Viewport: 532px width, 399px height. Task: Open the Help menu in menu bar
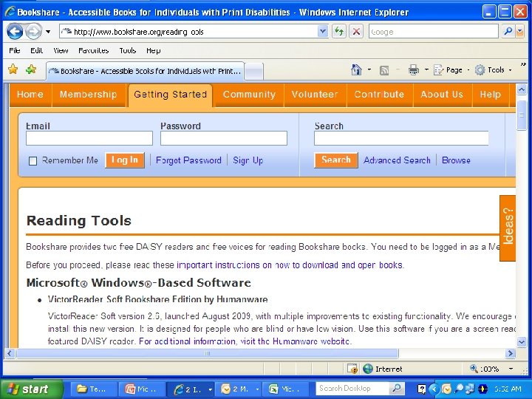(x=154, y=50)
